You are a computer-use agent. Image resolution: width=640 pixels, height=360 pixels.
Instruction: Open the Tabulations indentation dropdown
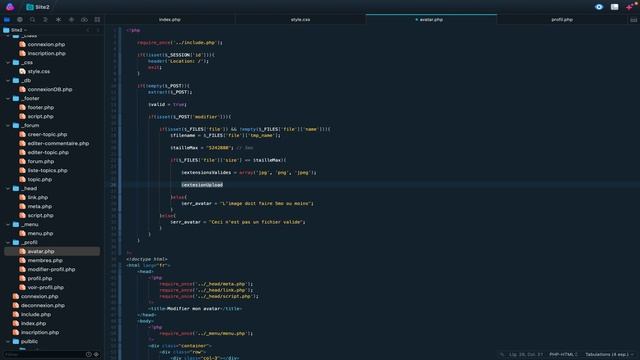point(609,354)
